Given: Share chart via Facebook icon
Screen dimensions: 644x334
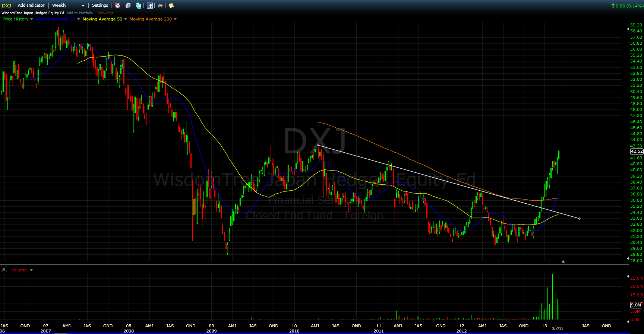Looking at the screenshot, I should point(149,6).
